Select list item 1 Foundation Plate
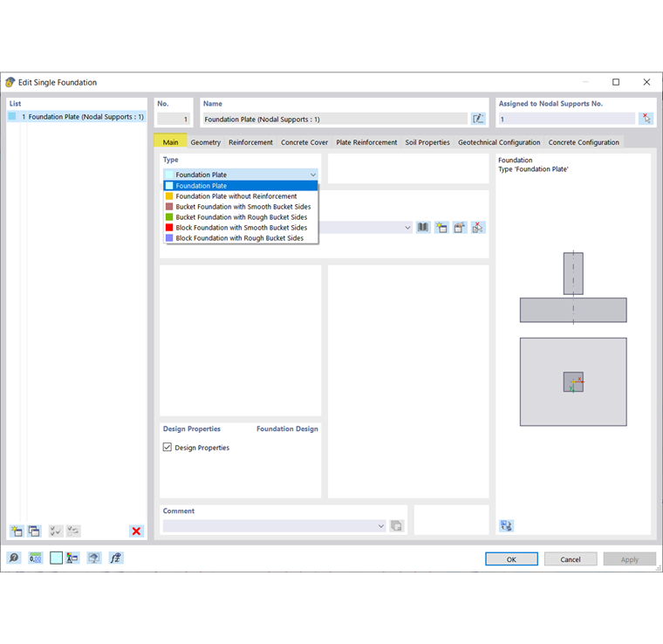Screen dimensions: 663x644 pos(77,117)
